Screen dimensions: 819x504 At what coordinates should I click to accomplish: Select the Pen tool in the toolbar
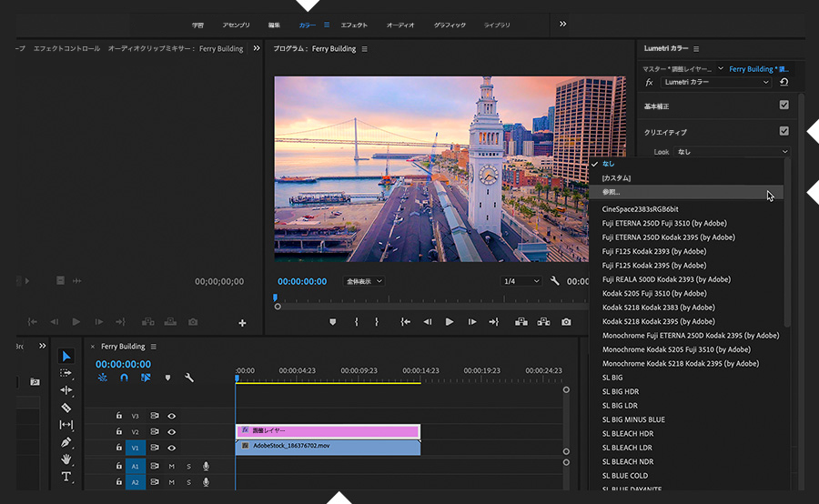(66, 442)
